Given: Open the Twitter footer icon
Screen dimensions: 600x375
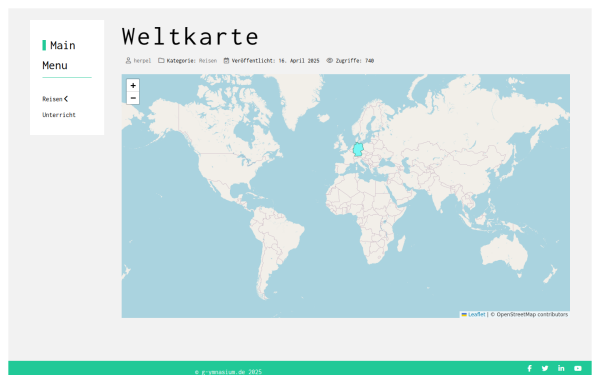Looking at the screenshot, I should pos(545,368).
